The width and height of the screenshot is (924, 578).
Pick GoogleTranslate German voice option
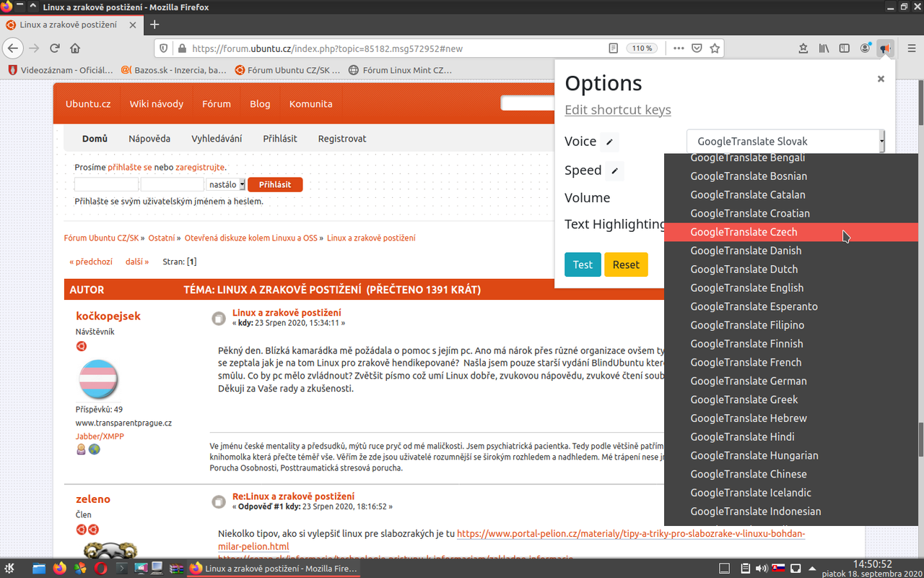click(790, 381)
